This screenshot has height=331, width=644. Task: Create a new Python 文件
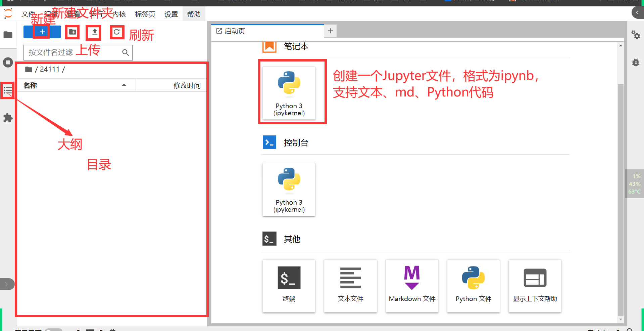click(474, 286)
